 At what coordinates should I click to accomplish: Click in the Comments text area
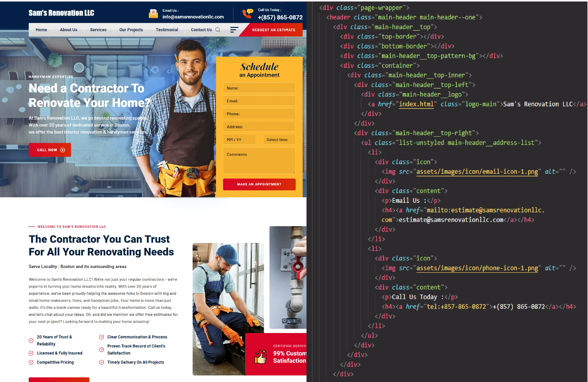pos(259,160)
